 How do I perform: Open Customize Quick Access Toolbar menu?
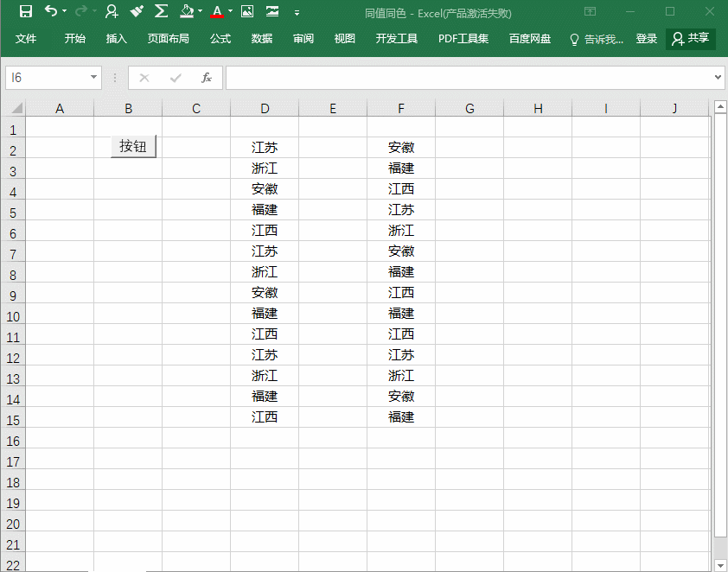pyautogui.click(x=297, y=12)
